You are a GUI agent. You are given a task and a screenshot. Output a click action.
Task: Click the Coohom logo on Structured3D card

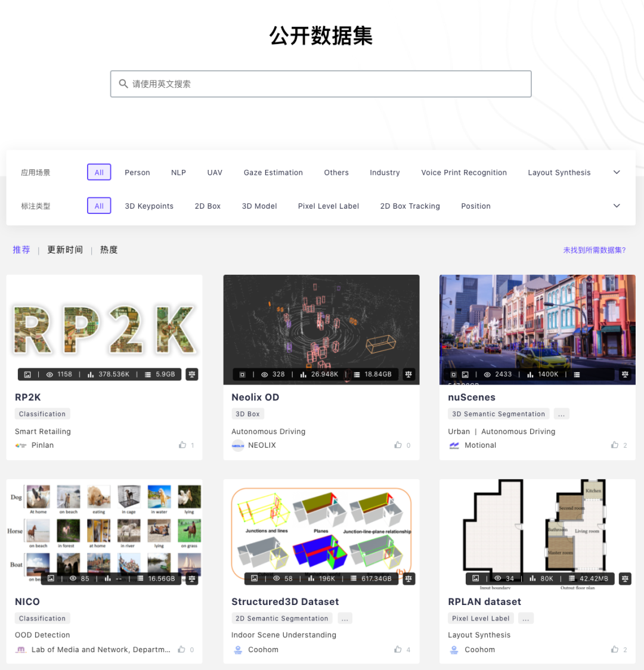238,650
